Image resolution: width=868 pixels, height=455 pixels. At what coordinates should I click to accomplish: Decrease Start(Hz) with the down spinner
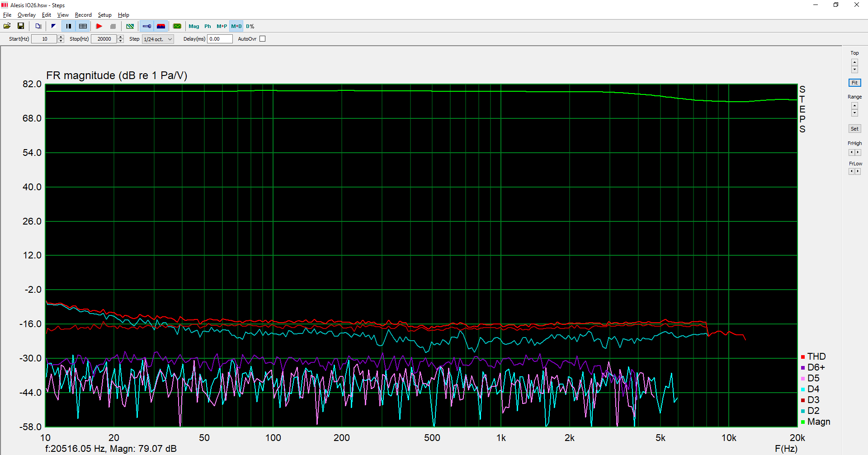61,41
